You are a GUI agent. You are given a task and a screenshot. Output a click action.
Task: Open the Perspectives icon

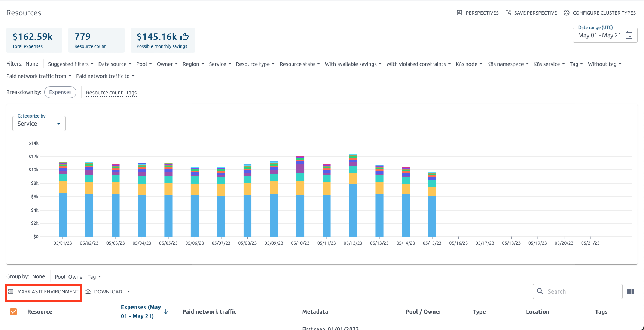click(x=460, y=13)
